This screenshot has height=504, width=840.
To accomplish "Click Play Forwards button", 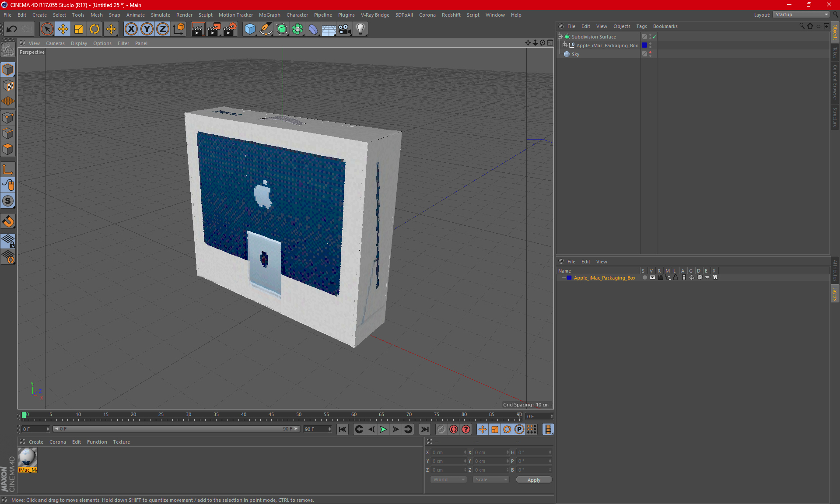I will click(x=383, y=429).
